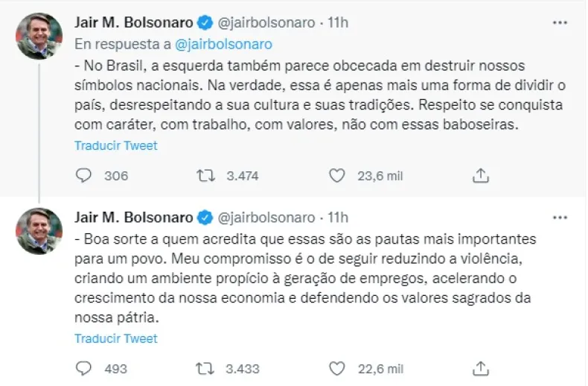Screen dimensions: 588x386
Task: Click Traducir Tweet under first tweet
Action: click(x=116, y=145)
